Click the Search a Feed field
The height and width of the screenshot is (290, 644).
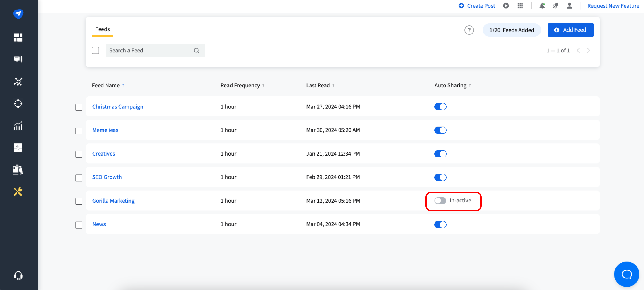[150, 51]
